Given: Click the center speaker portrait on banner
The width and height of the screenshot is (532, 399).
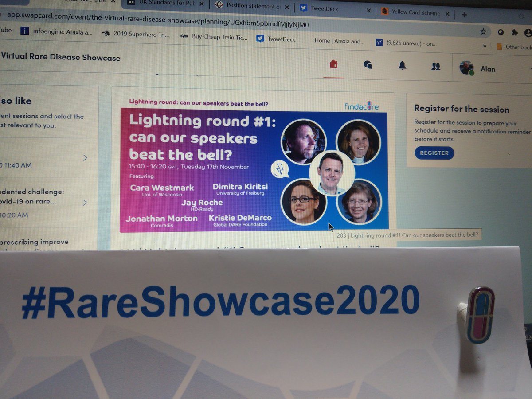Looking at the screenshot, I should coord(332,173).
